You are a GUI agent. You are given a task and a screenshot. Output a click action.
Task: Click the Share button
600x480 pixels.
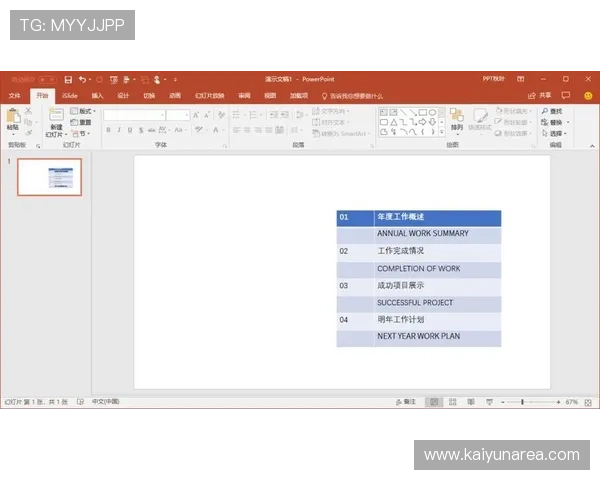tap(540, 95)
